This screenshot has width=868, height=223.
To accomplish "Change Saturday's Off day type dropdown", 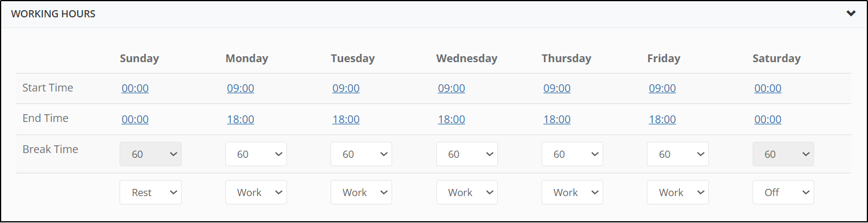I will pos(783,193).
